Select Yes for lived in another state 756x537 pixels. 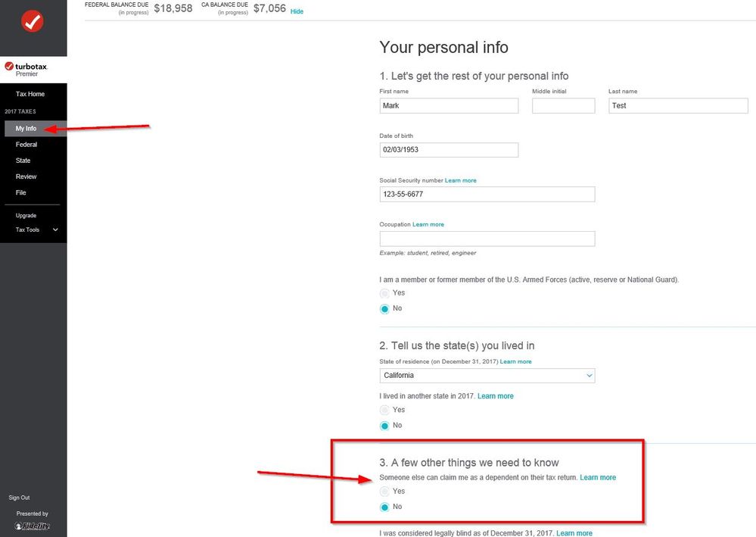click(x=384, y=410)
